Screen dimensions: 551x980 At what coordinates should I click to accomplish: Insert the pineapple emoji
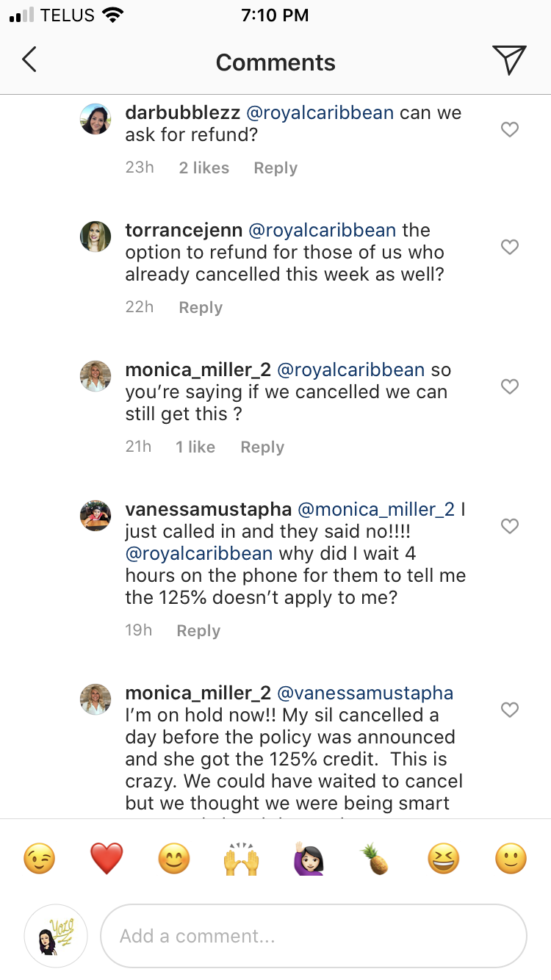(376, 858)
